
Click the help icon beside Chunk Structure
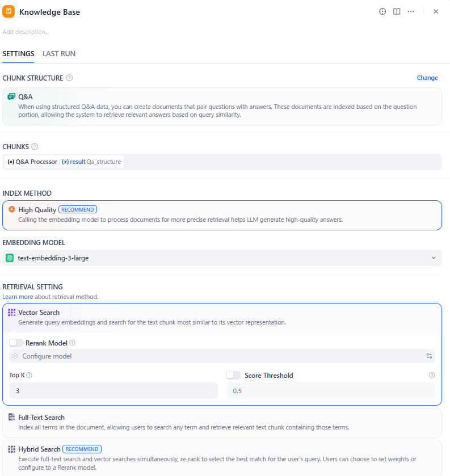69,78
